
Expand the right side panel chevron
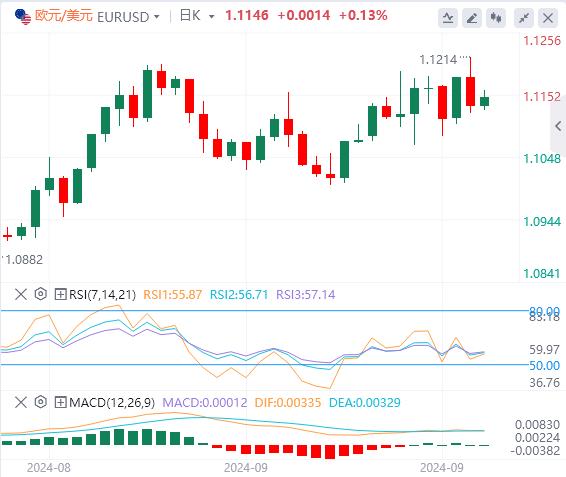(558, 126)
